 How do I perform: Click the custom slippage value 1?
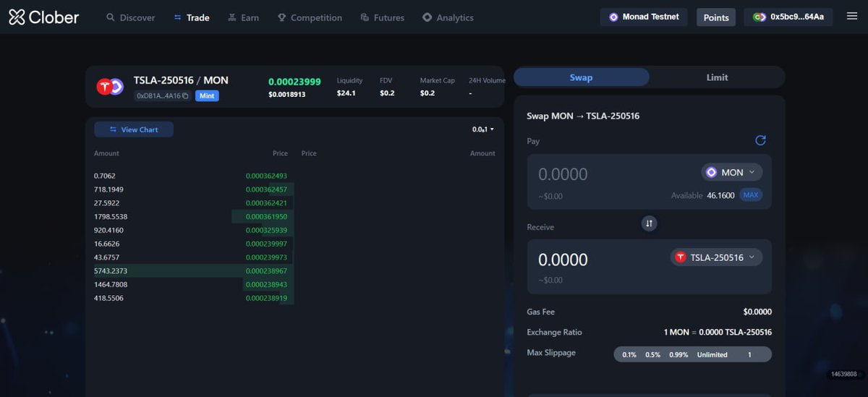pos(750,354)
